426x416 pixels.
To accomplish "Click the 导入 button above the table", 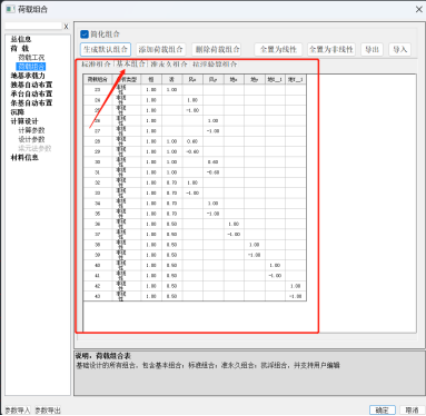I will (x=400, y=49).
